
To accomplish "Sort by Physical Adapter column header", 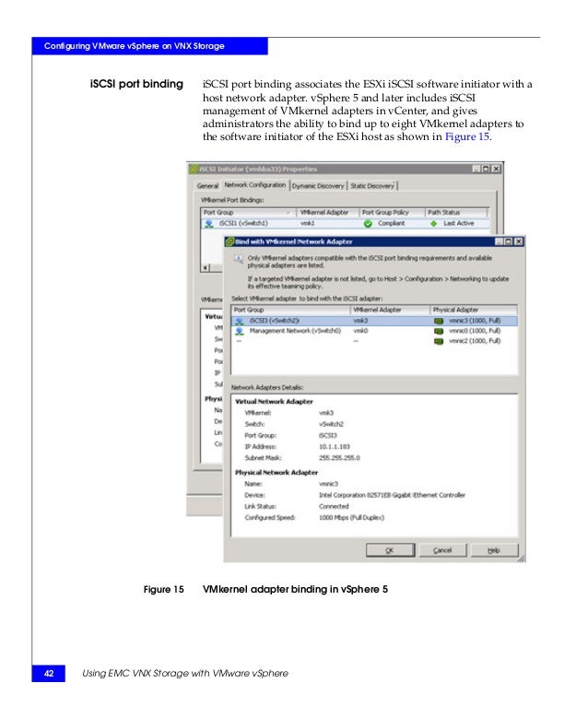I will tap(474, 310).
